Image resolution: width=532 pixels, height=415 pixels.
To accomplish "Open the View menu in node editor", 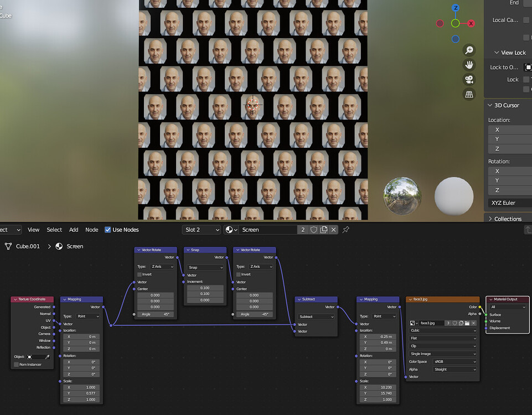I will 33,230.
